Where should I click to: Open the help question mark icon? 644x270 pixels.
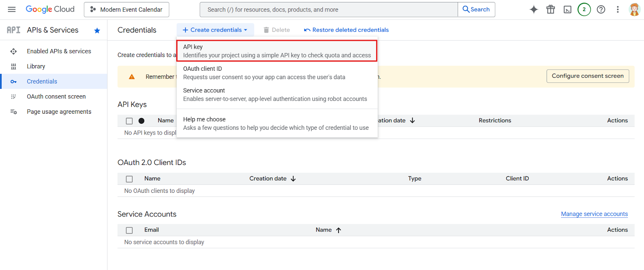pos(601,10)
